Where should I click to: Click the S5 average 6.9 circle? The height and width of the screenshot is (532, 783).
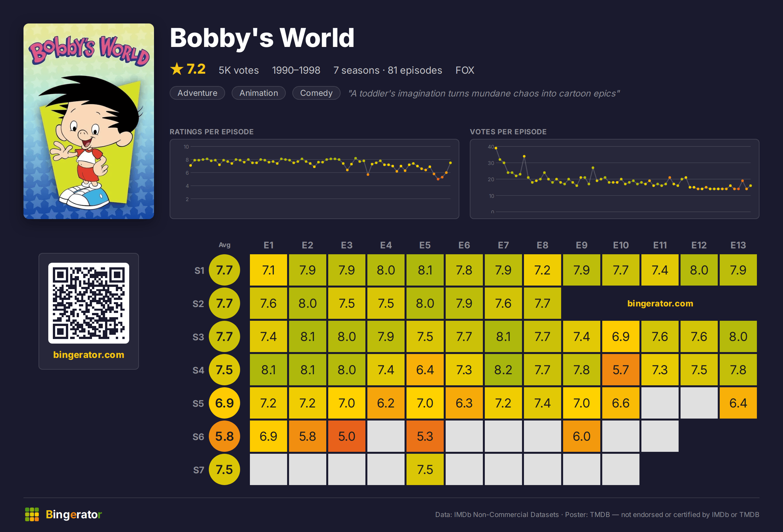point(224,403)
